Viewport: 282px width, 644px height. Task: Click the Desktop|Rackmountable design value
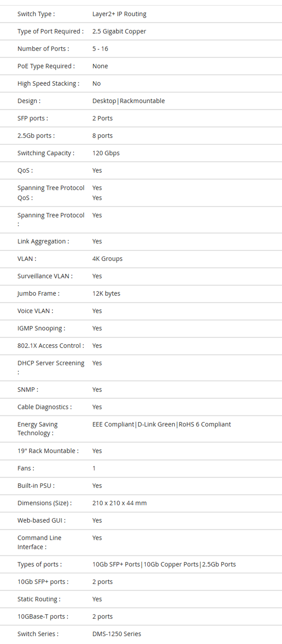coord(129,101)
